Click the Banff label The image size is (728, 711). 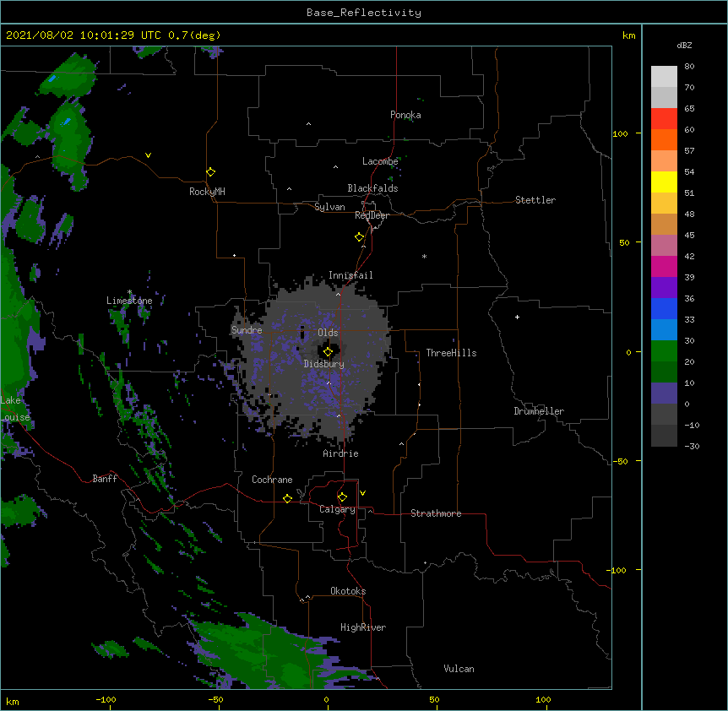(105, 479)
